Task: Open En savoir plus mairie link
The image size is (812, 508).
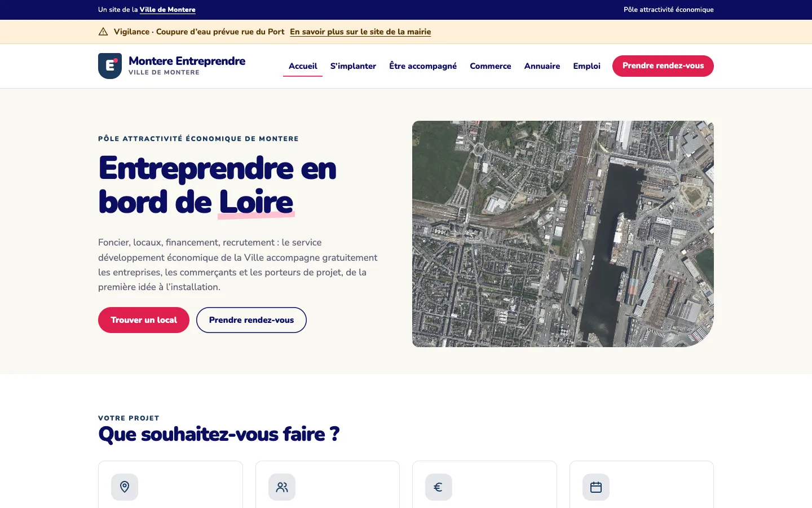Action: point(360,32)
